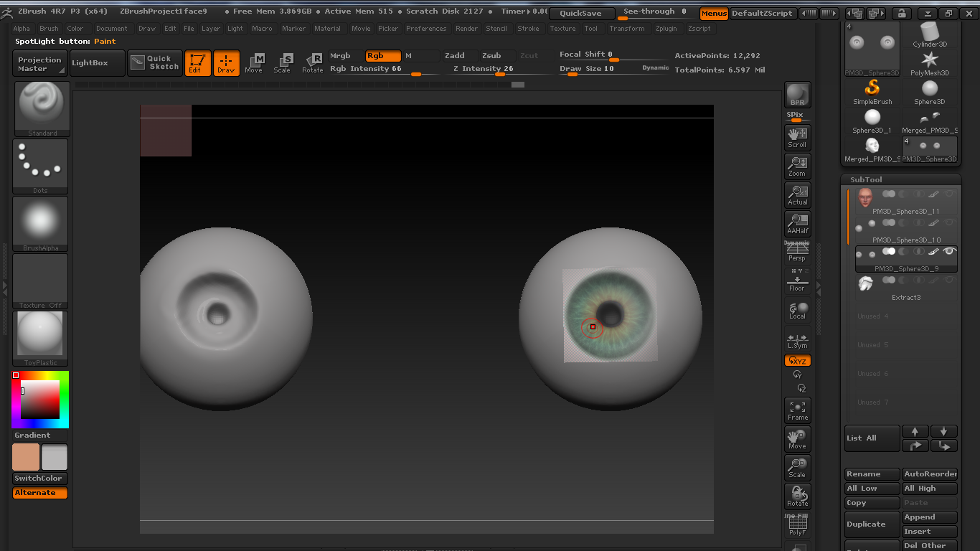Image resolution: width=980 pixels, height=551 pixels.
Task: Enable Zadd sculpting mode
Action: tap(460, 56)
